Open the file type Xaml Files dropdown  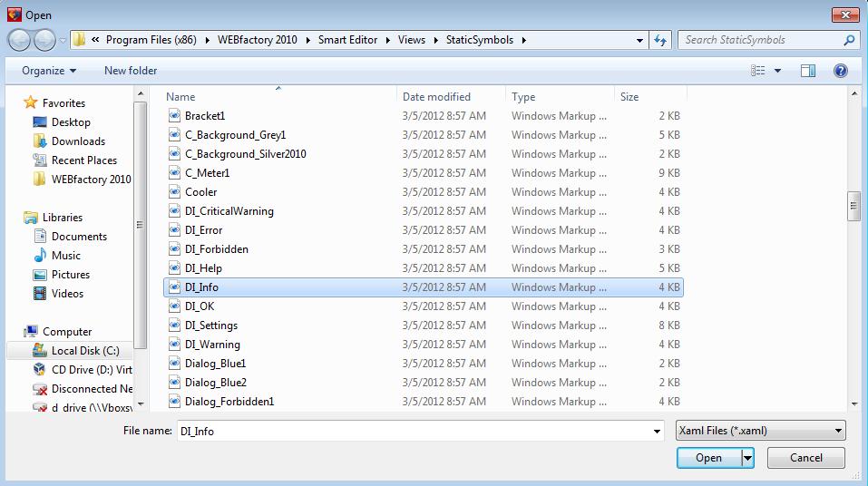click(760, 431)
